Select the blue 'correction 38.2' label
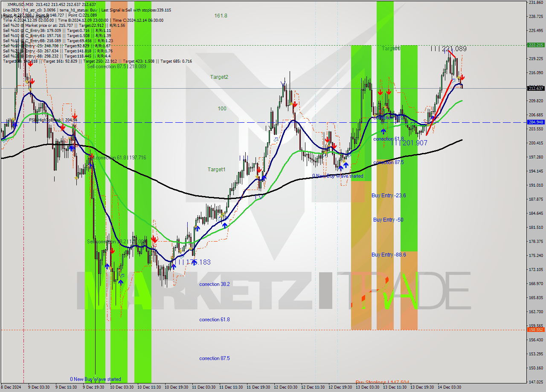The height and width of the screenshot is (392, 546). [215, 284]
